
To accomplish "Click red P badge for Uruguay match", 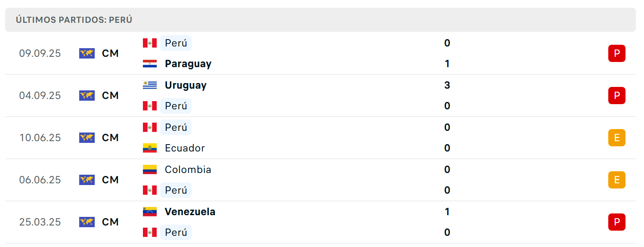I will tap(616, 96).
